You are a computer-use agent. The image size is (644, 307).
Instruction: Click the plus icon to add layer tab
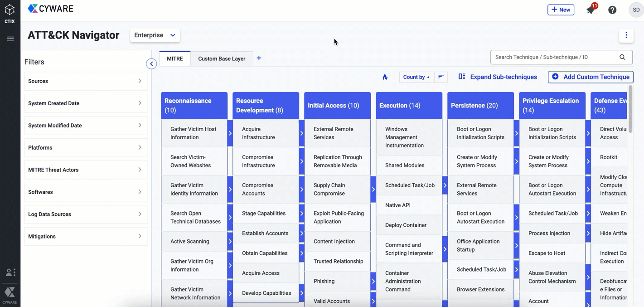[259, 58]
